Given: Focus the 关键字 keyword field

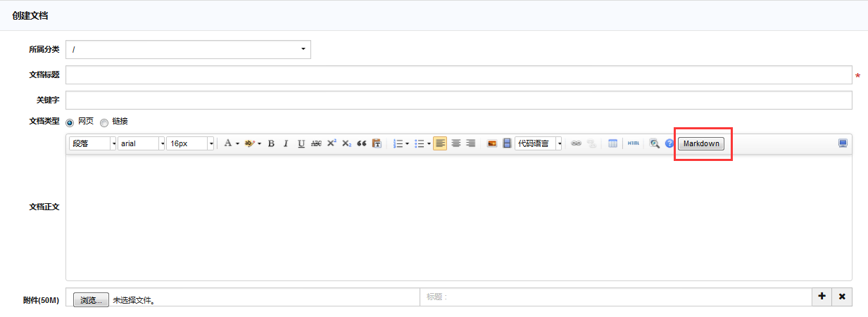Looking at the screenshot, I should click(458, 101).
